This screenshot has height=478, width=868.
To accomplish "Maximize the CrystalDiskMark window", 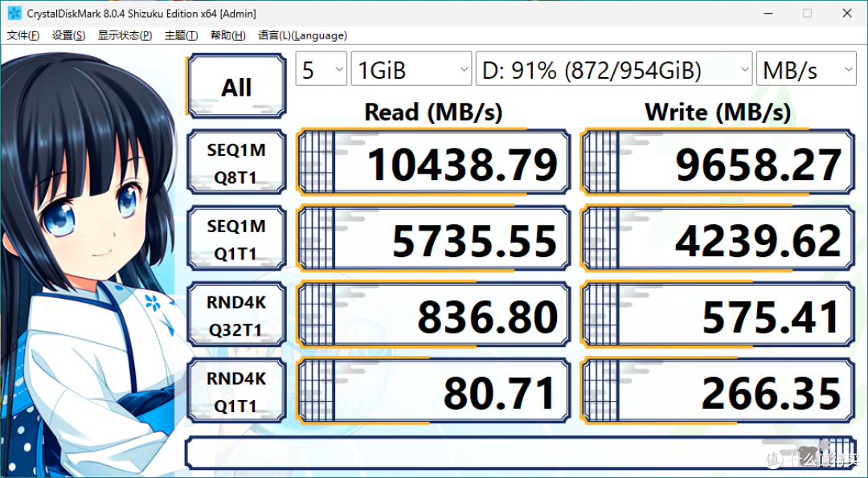I will (x=807, y=14).
